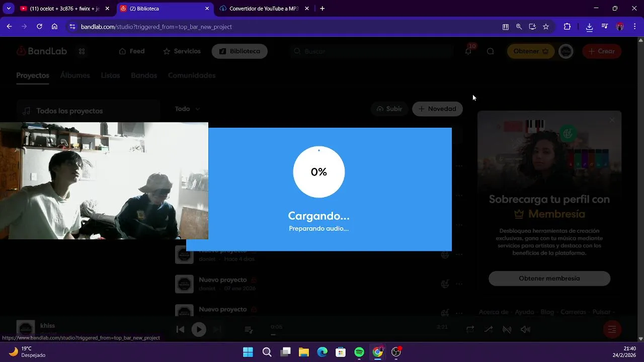Viewport: 644px width, 362px height.
Task: Click the player progress bar
Action: tap(359, 334)
